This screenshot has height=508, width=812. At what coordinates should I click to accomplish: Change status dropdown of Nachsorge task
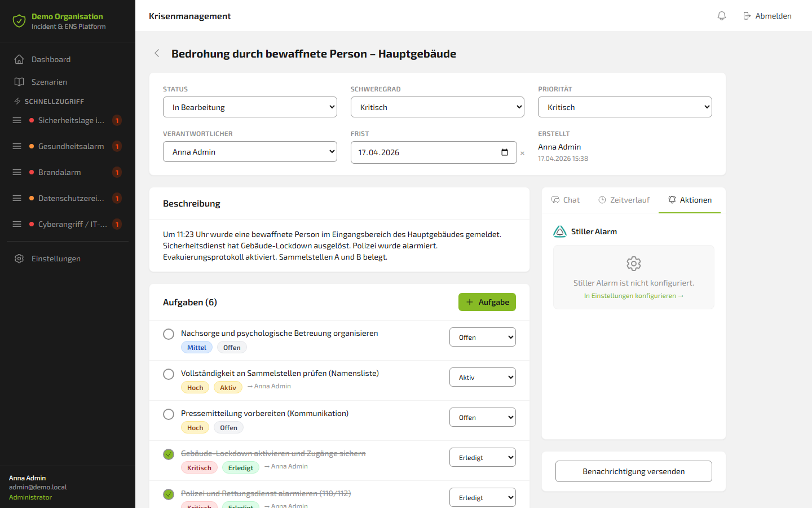tap(483, 337)
